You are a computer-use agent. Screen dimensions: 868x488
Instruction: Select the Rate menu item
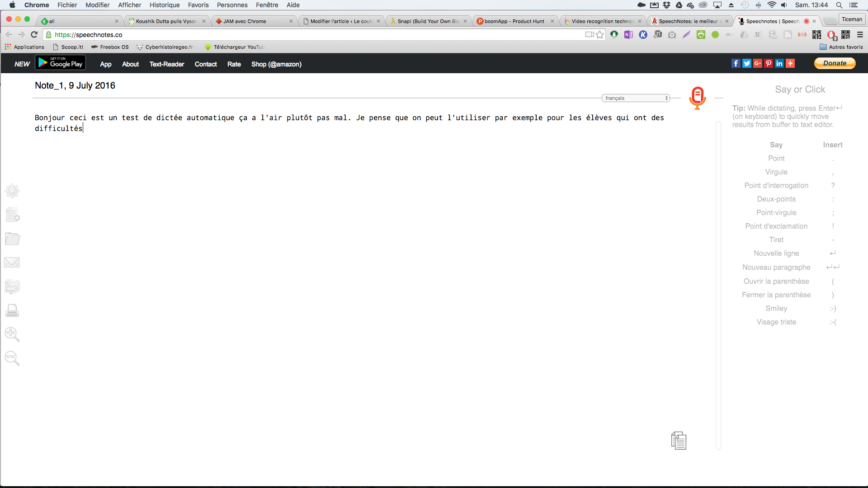234,64
